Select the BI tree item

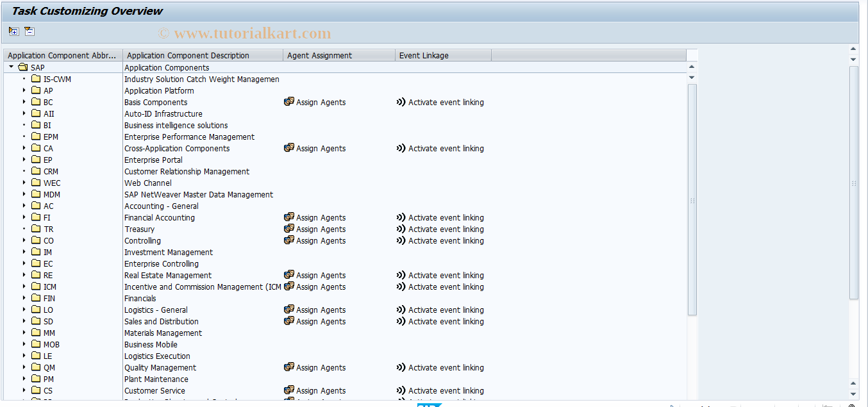[47, 125]
